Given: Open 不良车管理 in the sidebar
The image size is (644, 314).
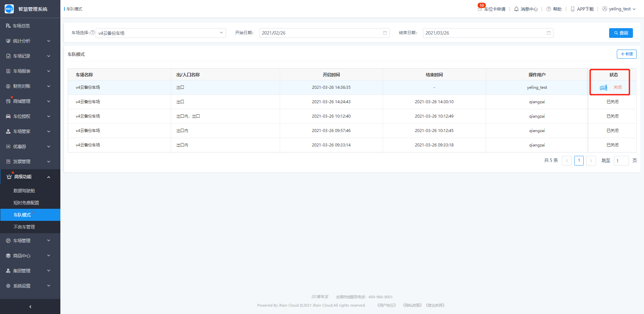Looking at the screenshot, I should (x=24, y=227).
